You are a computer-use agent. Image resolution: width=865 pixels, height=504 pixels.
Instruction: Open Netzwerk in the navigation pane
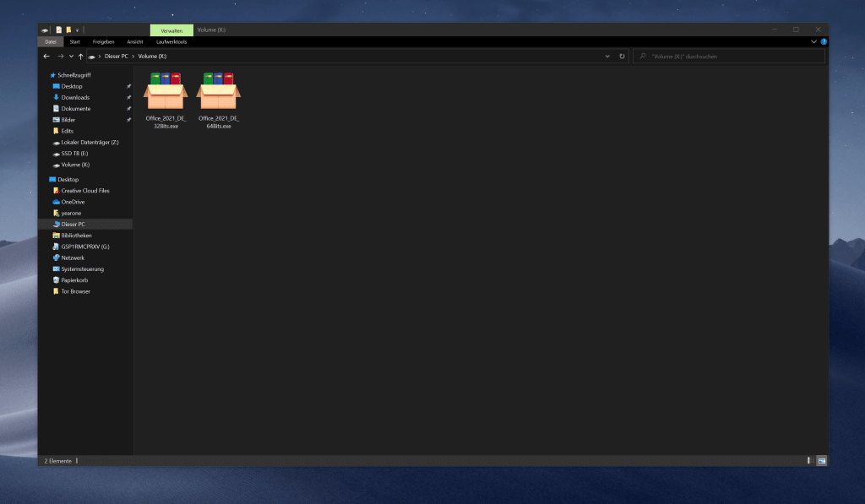[x=73, y=258]
